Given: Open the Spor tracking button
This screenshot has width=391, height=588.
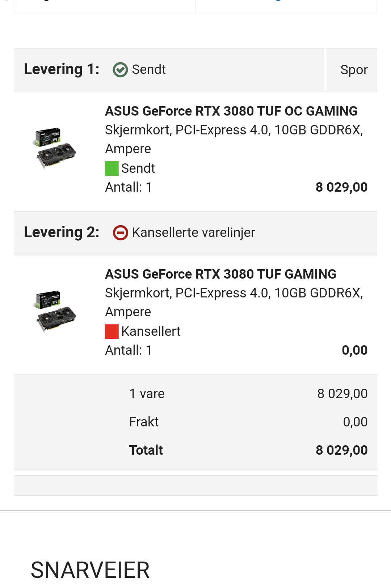Looking at the screenshot, I should coord(354,70).
